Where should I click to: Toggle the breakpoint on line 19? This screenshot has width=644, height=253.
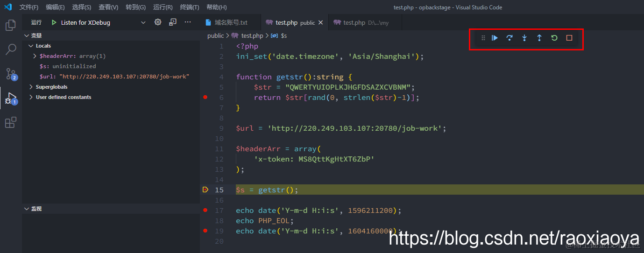click(x=205, y=231)
